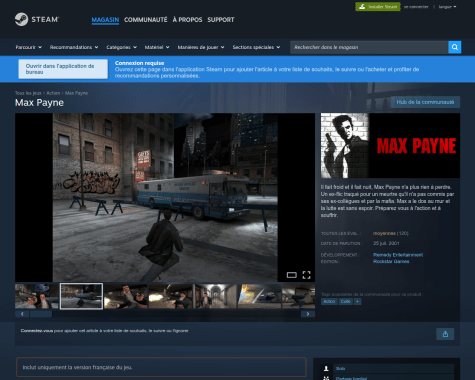Screen dimensions: 475x380
Task: Select the first screenshot thumbnail
Action: 37,296
